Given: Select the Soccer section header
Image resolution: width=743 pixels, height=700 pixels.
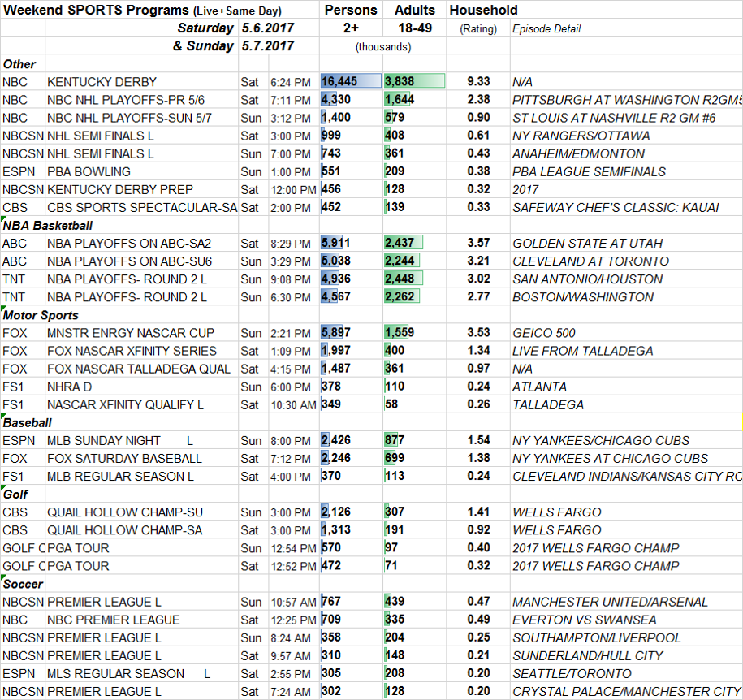Looking at the screenshot, I should (23, 585).
